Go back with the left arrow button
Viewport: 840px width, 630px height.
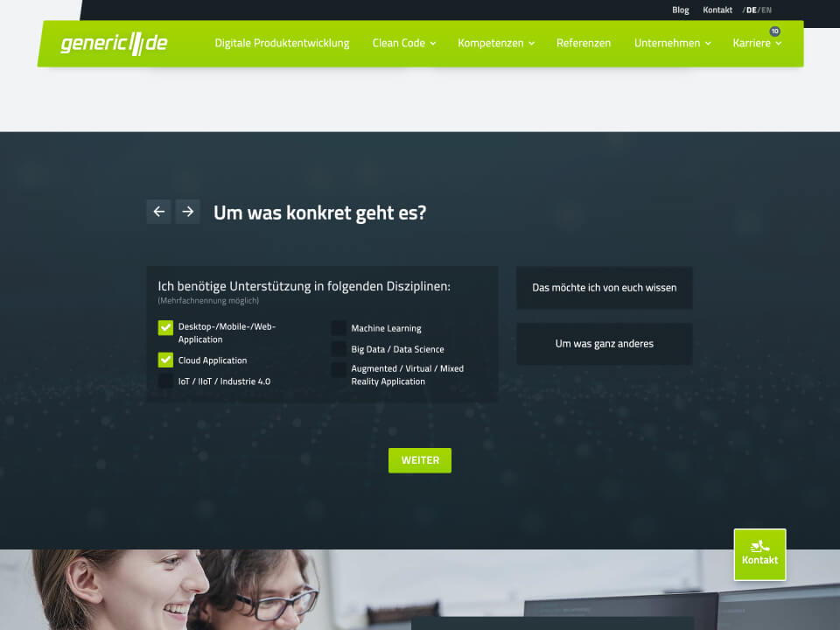[x=158, y=212]
